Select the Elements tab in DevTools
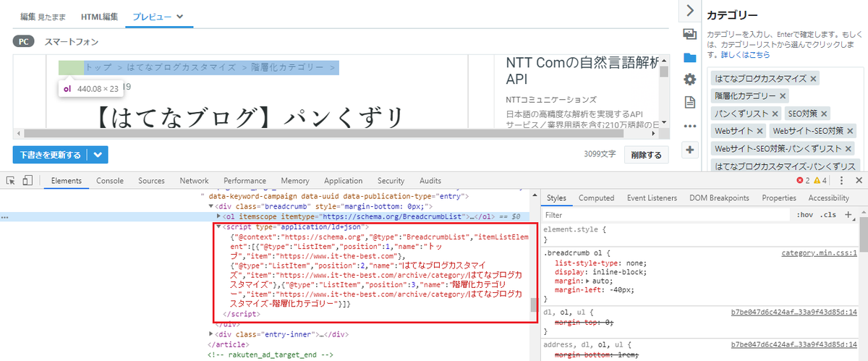This screenshot has width=868, height=361. pyautogui.click(x=66, y=181)
